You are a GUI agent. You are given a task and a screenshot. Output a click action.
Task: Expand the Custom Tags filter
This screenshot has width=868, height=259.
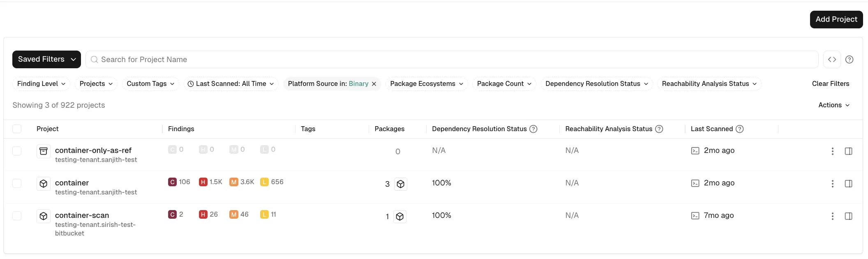150,84
